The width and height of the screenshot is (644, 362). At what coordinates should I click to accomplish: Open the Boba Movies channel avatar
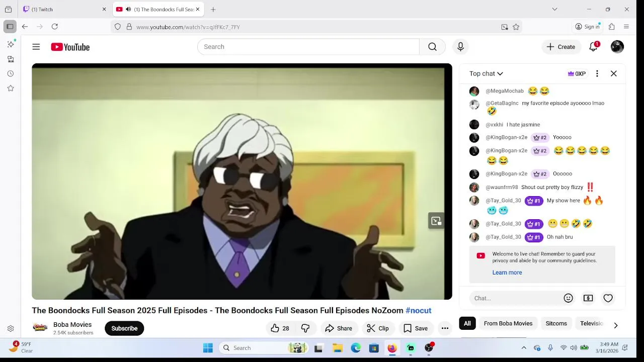(x=40, y=328)
